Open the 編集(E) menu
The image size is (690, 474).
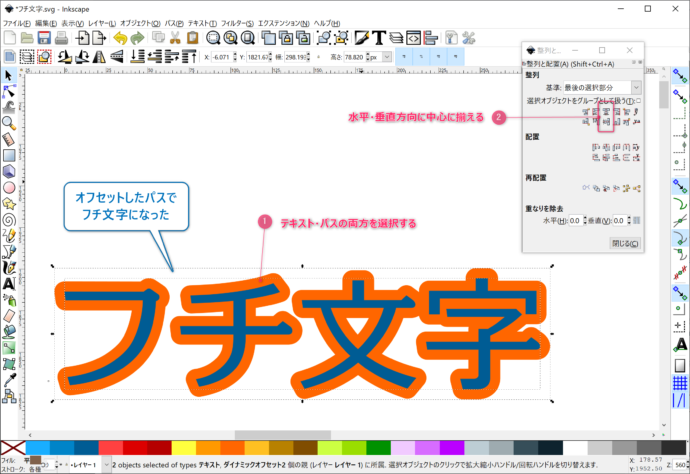click(46, 23)
